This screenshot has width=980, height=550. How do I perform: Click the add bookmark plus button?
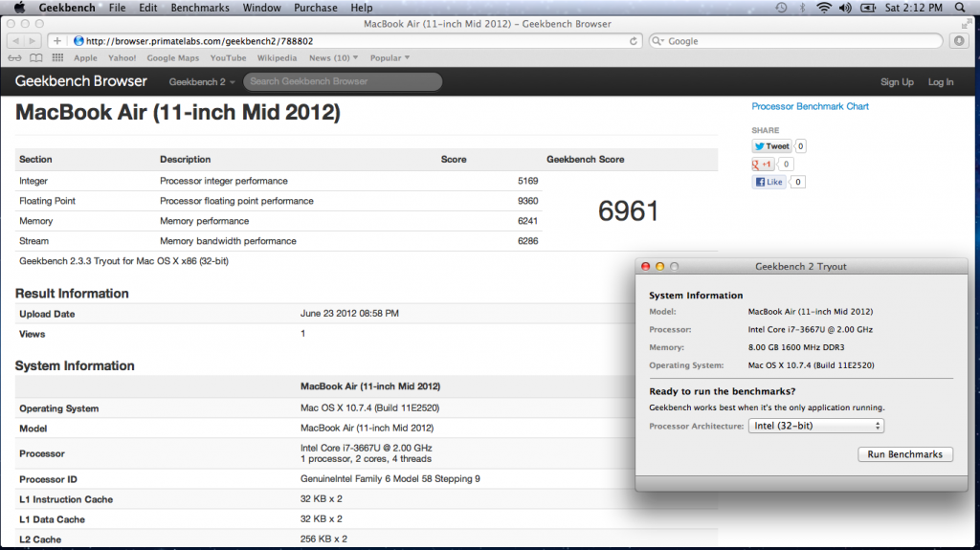[x=56, y=40]
